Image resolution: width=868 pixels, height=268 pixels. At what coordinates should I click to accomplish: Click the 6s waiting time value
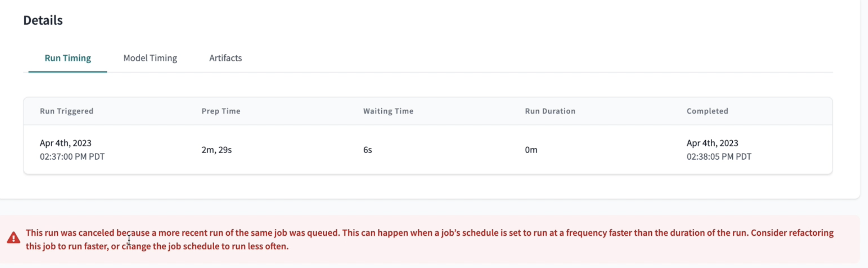coord(367,150)
